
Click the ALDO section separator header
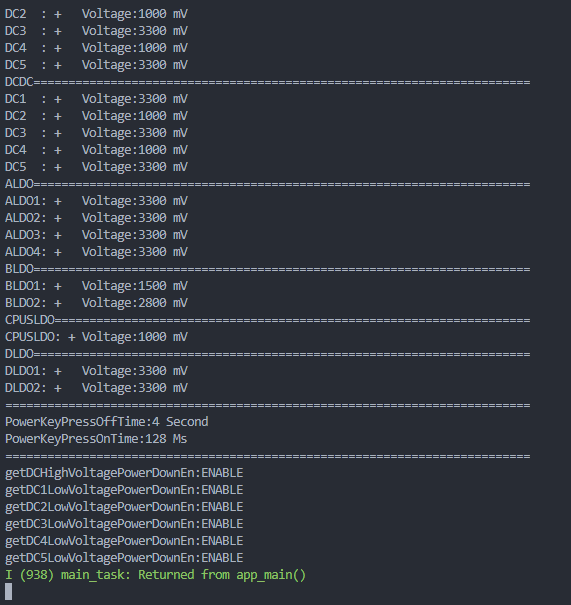click(267, 184)
